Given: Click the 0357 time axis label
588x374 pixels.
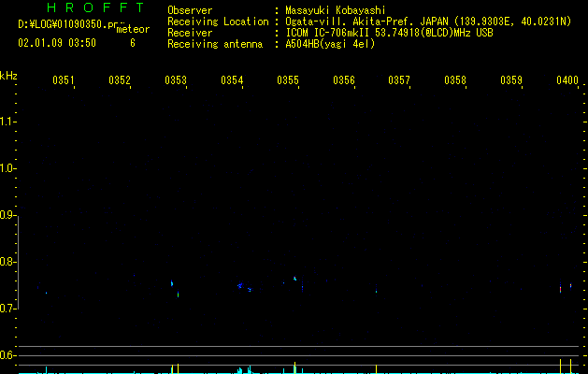Looking at the screenshot, I should click(398, 80).
